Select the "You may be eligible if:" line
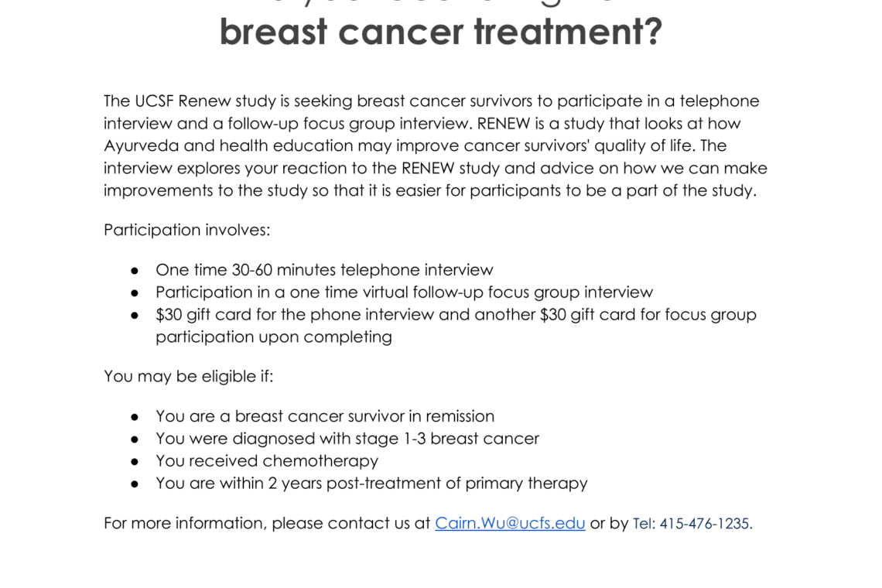The height and width of the screenshot is (588, 882). [188, 376]
